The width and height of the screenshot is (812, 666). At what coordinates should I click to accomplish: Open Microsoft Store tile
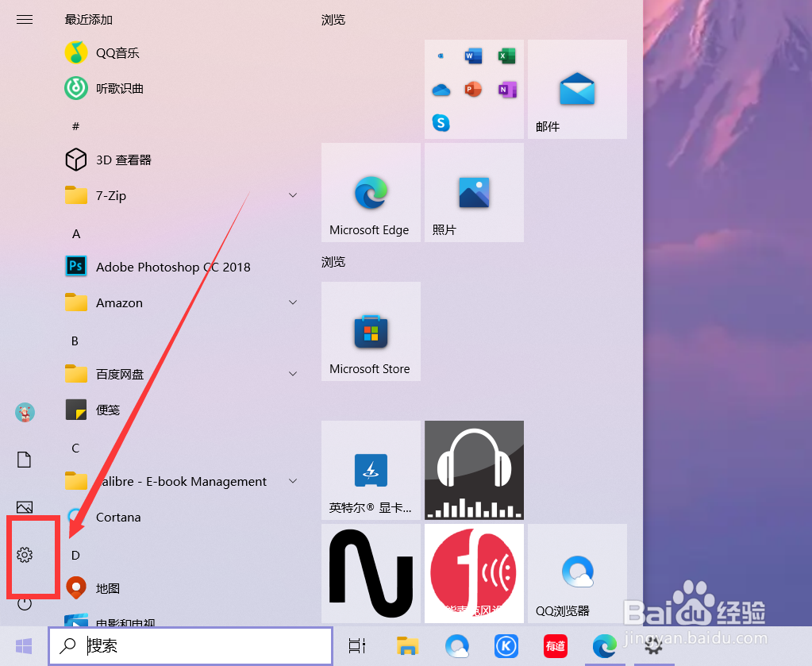click(371, 332)
